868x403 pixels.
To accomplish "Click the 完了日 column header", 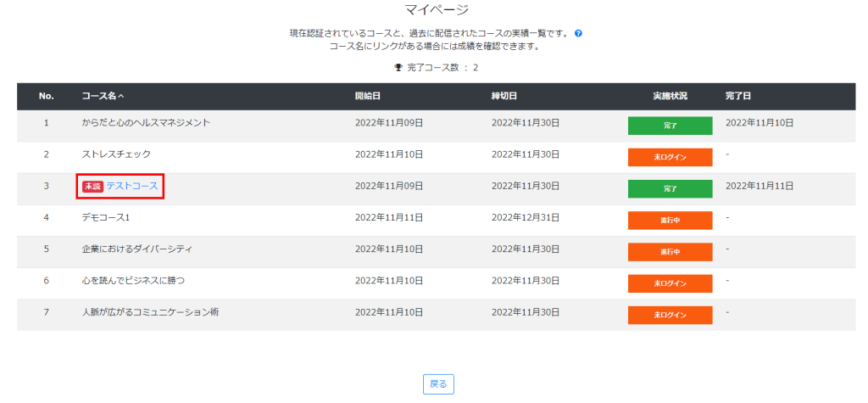I will [x=738, y=96].
